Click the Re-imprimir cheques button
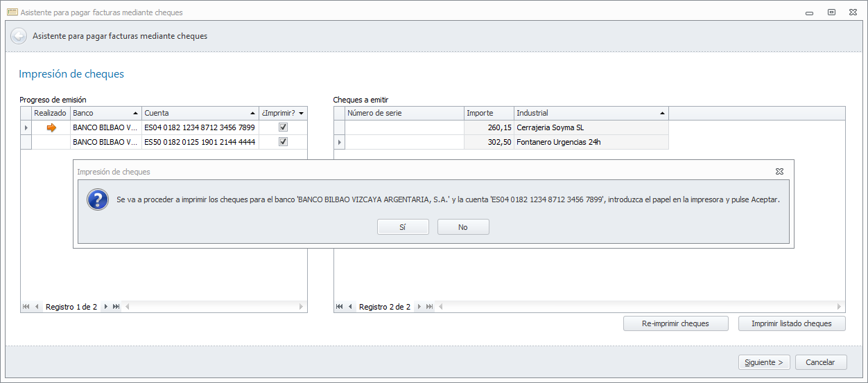This screenshot has height=383, width=868. [675, 323]
